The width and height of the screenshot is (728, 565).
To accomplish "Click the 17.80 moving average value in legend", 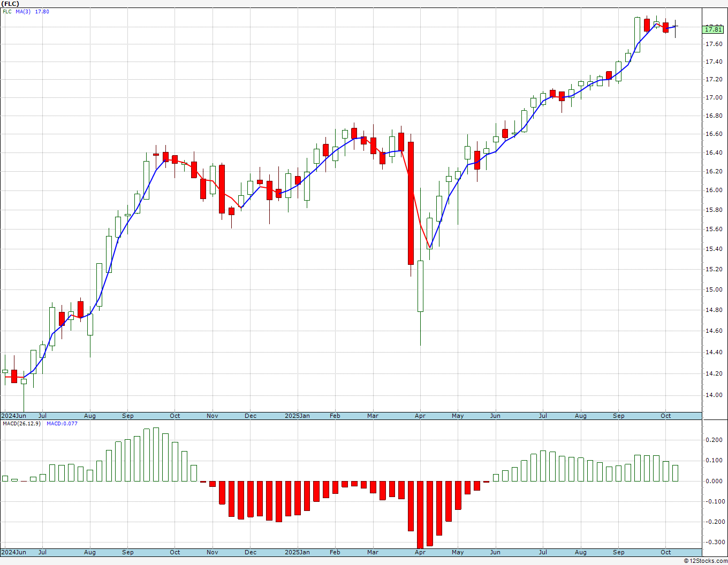I will 42,11.
